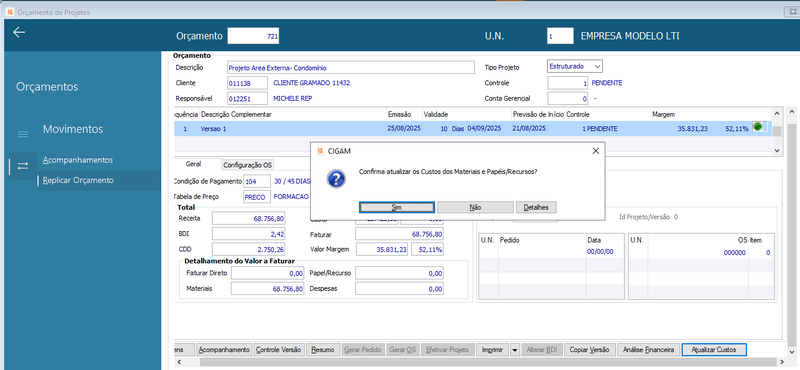This screenshot has width=800, height=370.
Task: Click the green status indicator in Versao 1 row
Action: [x=758, y=128]
